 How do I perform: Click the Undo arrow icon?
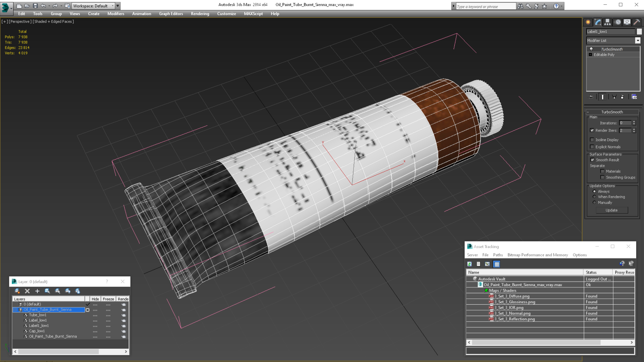pos(43,6)
